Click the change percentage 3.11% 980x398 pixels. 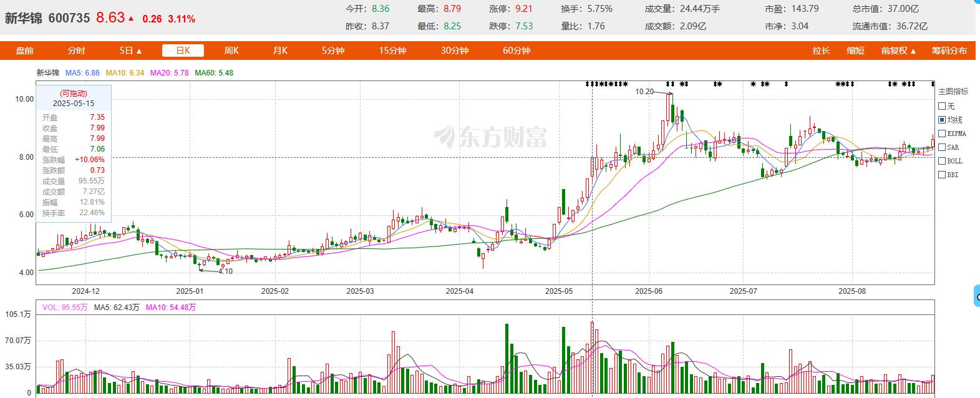pos(182,19)
